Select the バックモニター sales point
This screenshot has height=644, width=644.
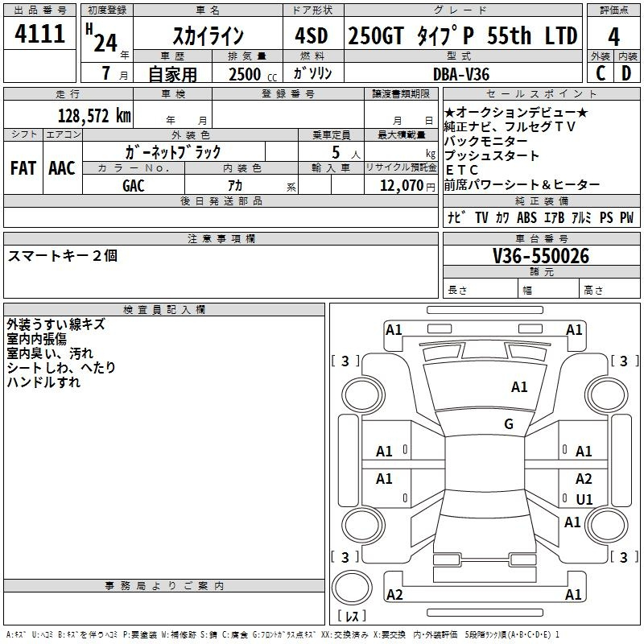pos(485,141)
